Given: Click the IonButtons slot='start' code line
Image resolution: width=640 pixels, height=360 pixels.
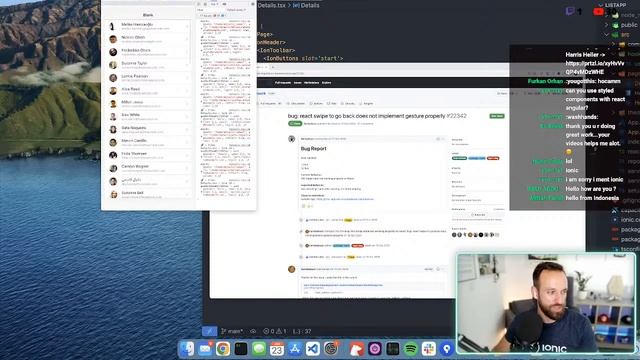Looking at the screenshot, I should [x=302, y=58].
